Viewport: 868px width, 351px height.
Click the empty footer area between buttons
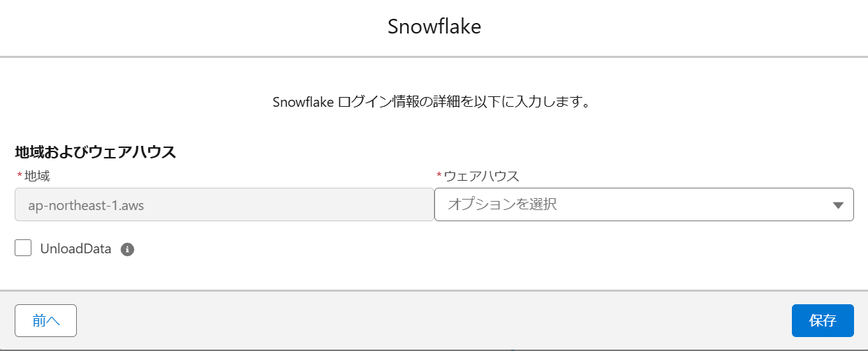[433, 320]
